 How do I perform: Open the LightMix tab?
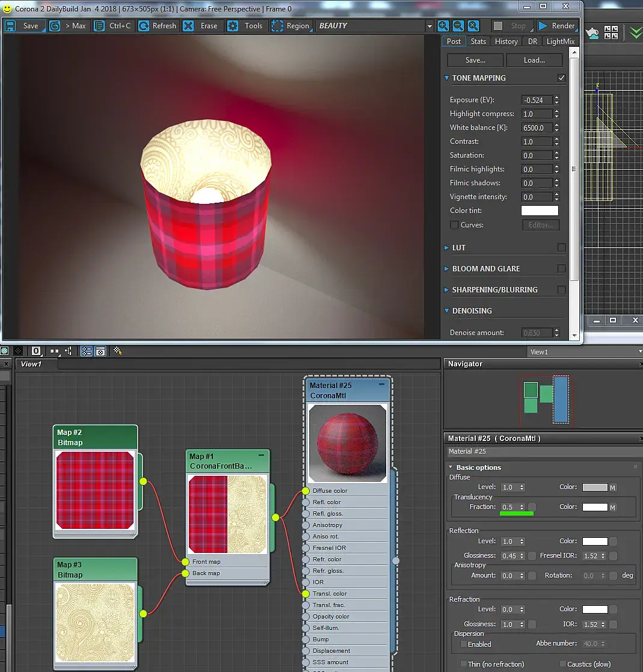click(x=560, y=42)
